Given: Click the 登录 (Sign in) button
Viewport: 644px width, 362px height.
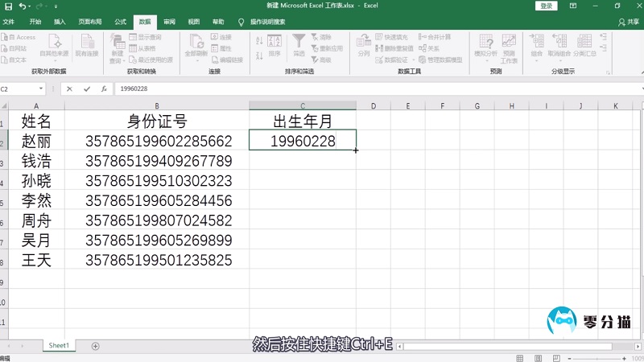Looking at the screenshot, I should click(547, 6).
